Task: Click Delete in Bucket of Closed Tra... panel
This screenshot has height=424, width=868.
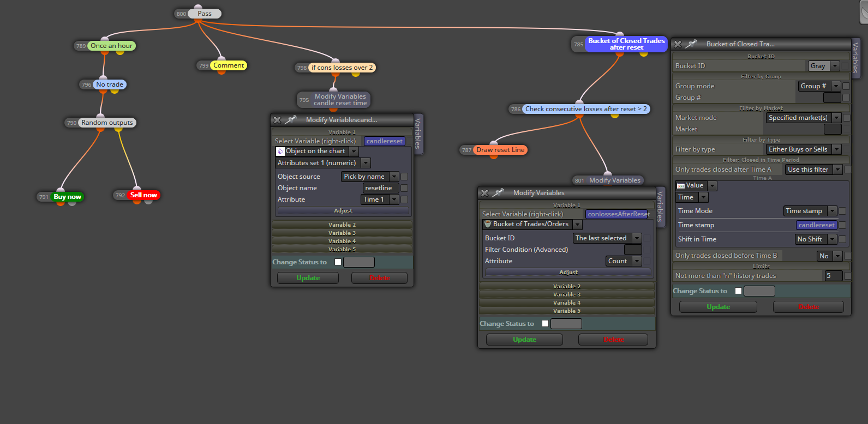Action: [809, 307]
